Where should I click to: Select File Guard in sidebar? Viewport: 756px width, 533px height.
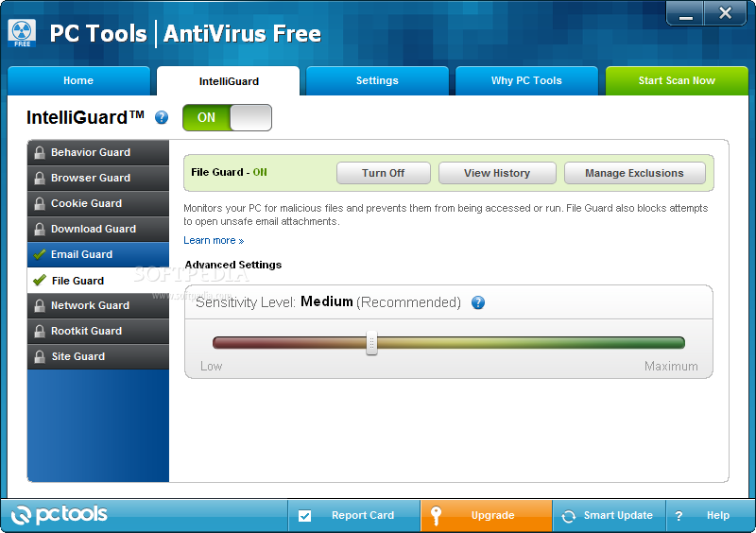pyautogui.click(x=98, y=281)
